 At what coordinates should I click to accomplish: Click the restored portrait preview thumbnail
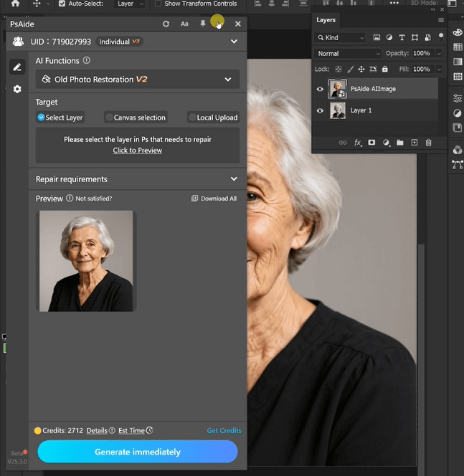86,261
